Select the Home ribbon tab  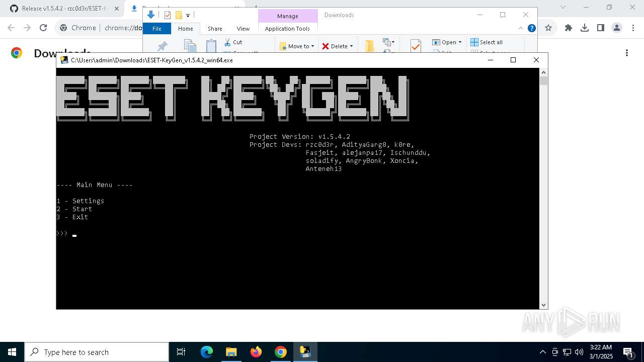[x=185, y=29]
